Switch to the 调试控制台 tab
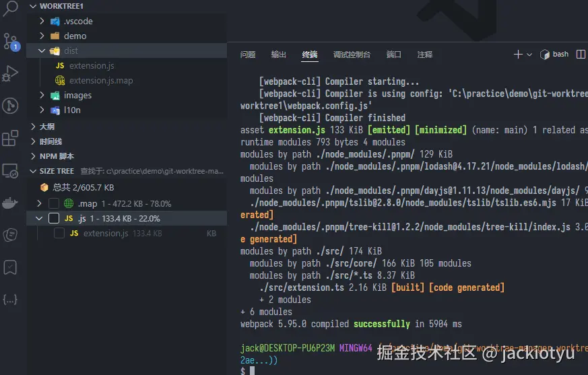Viewport: 588px width, 375px height. tap(352, 55)
